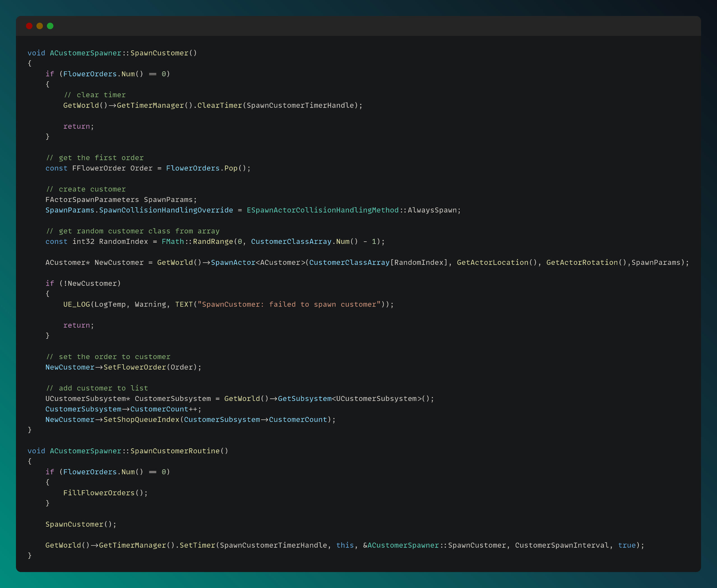Click the '// clear timer' comment

pyautogui.click(x=95, y=95)
